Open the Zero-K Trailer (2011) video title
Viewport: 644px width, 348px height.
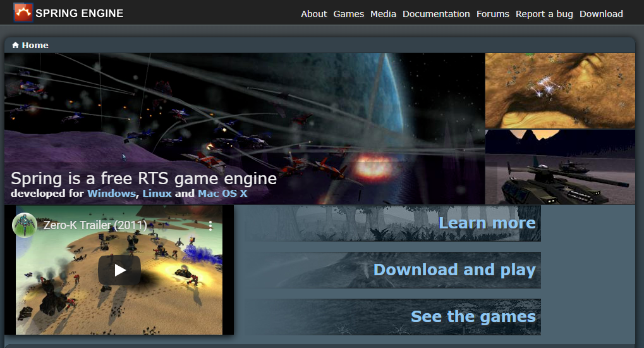[x=95, y=225]
